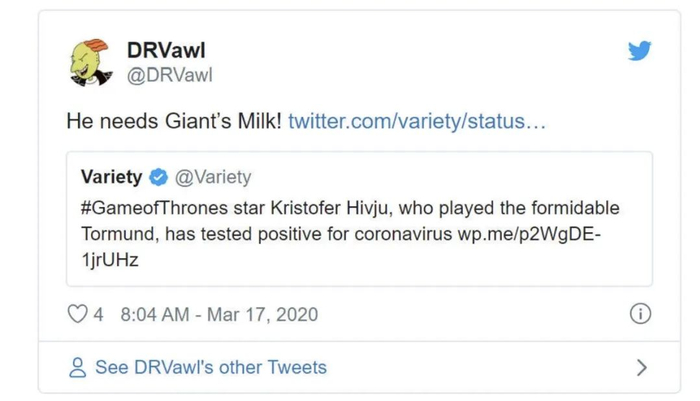
Task: Expand the chevron arrow at bottom right
Action: point(641,367)
